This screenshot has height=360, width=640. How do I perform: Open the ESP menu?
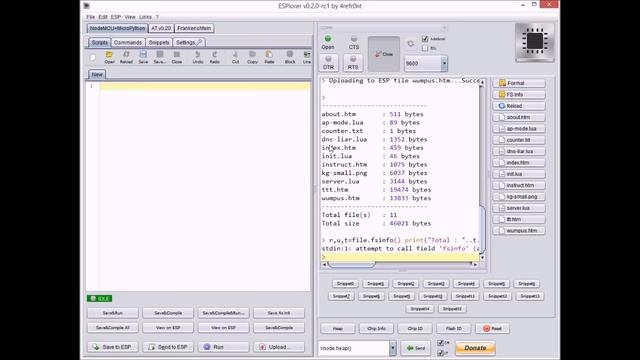pyautogui.click(x=116, y=17)
